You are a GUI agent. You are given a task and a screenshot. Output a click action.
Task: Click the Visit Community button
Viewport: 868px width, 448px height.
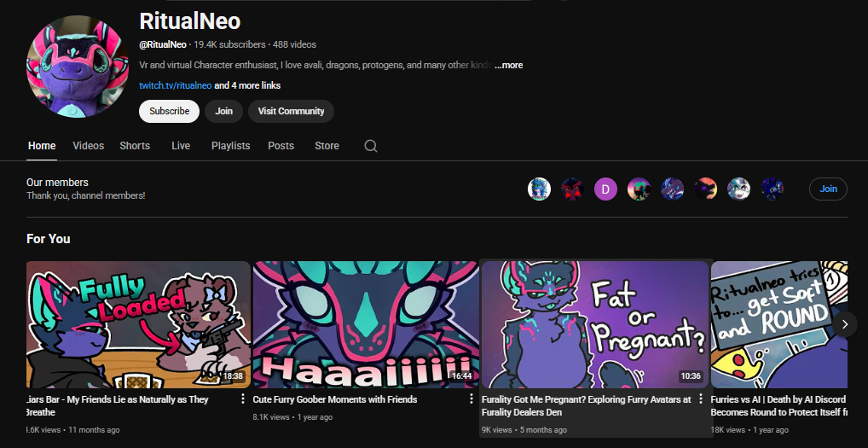click(291, 111)
